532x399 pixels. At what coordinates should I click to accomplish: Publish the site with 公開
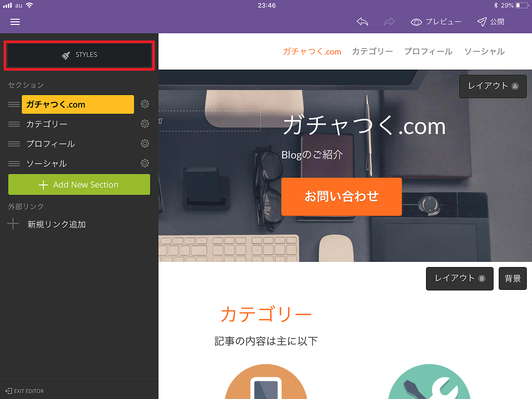[491, 22]
